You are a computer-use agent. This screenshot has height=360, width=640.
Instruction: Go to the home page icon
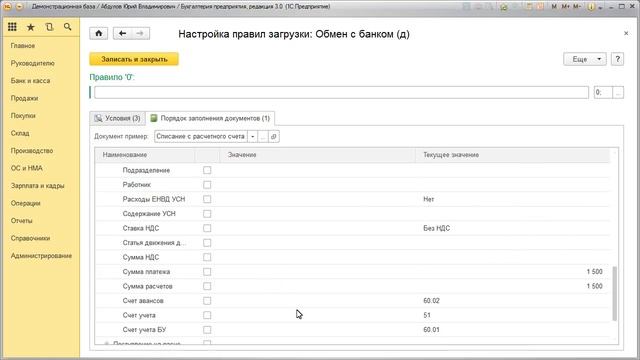[99, 33]
